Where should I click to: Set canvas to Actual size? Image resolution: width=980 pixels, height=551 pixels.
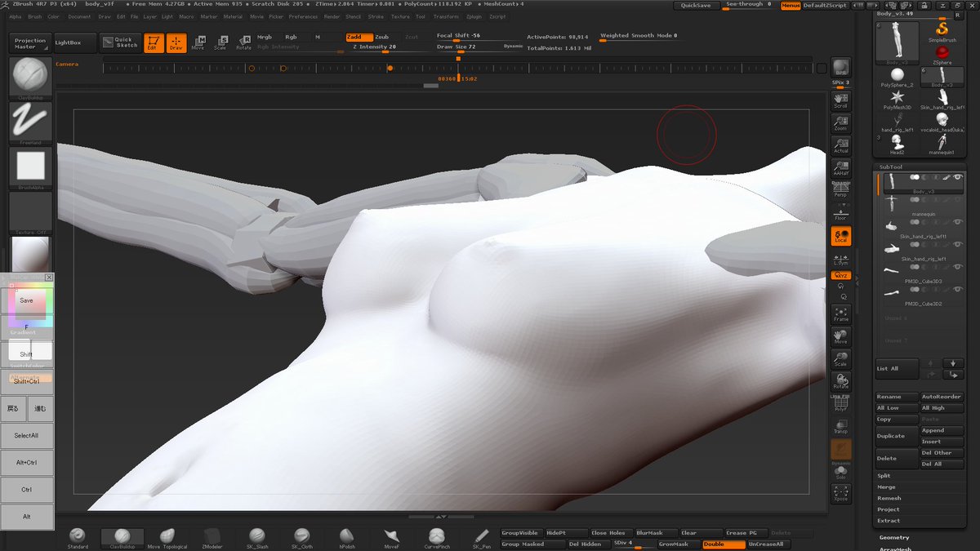click(x=840, y=146)
